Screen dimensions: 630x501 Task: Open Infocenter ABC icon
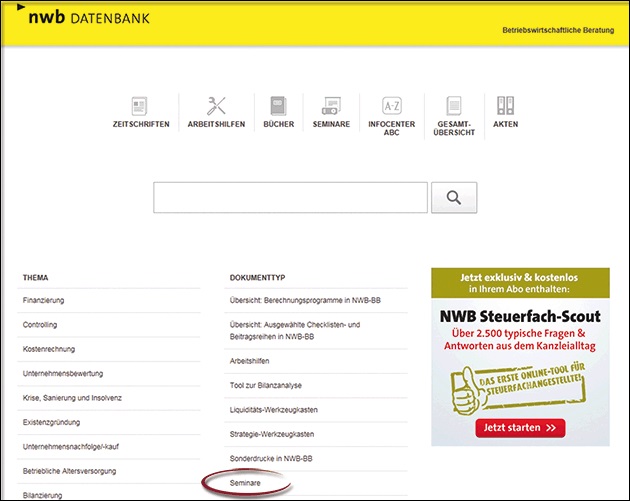(391, 106)
